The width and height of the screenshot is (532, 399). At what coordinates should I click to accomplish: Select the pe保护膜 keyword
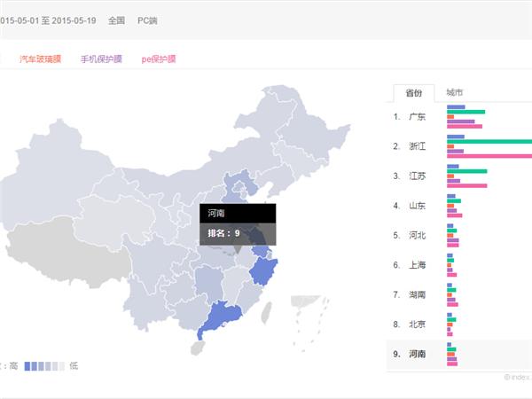click(x=159, y=59)
